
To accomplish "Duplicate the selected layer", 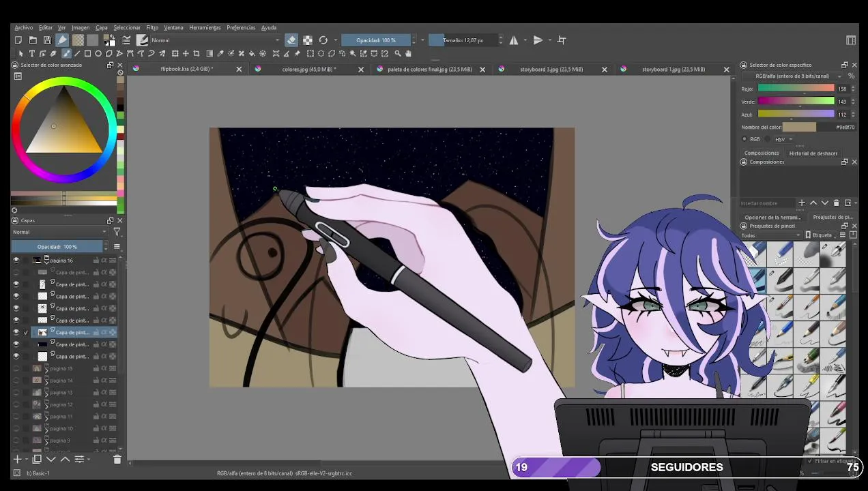I will (x=37, y=460).
